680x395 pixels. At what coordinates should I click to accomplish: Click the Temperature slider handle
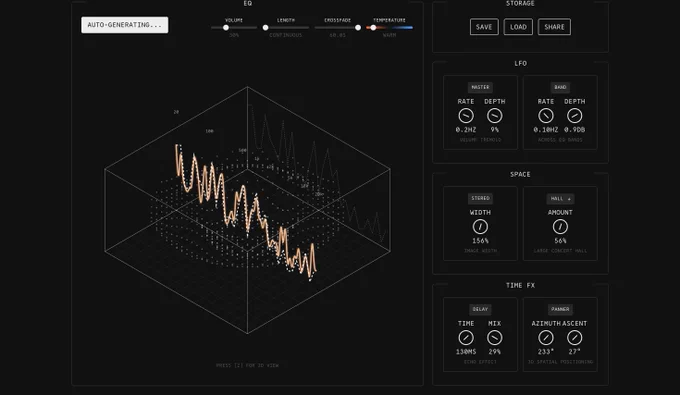point(373,28)
